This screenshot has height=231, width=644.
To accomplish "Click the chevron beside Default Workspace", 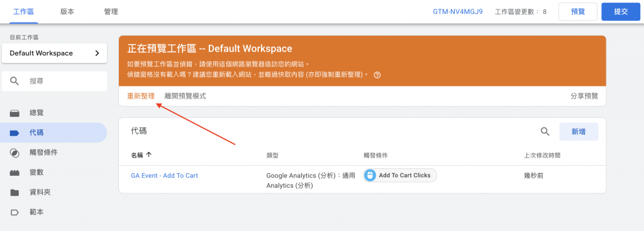I will point(97,53).
